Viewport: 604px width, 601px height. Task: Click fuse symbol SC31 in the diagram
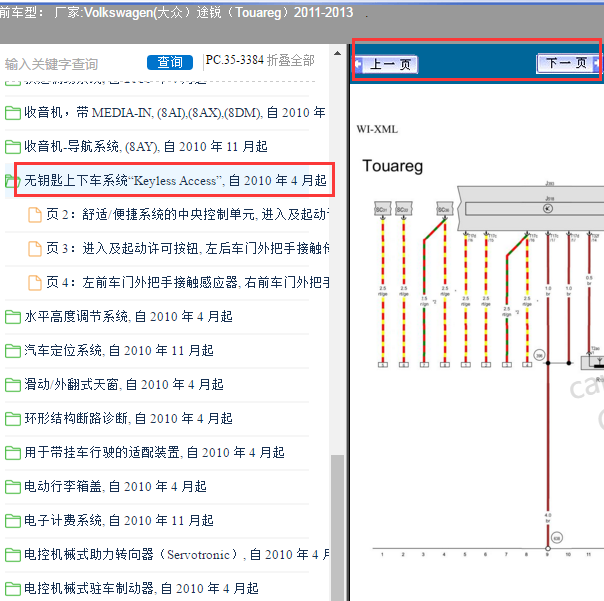[383, 209]
